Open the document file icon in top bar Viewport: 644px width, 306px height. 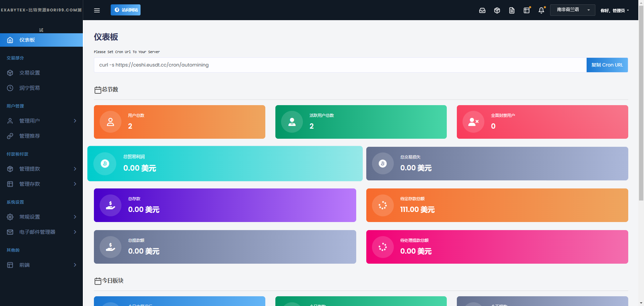click(512, 10)
